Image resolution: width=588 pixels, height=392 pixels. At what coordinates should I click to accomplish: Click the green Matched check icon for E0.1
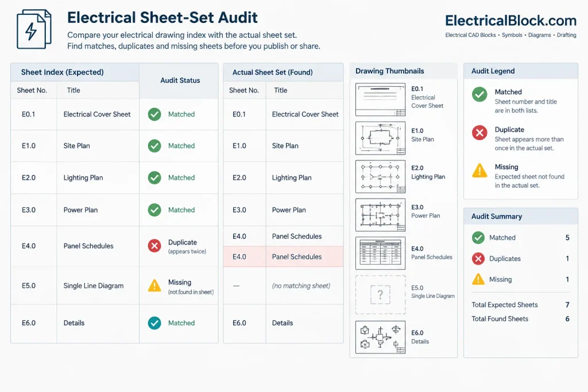[154, 114]
